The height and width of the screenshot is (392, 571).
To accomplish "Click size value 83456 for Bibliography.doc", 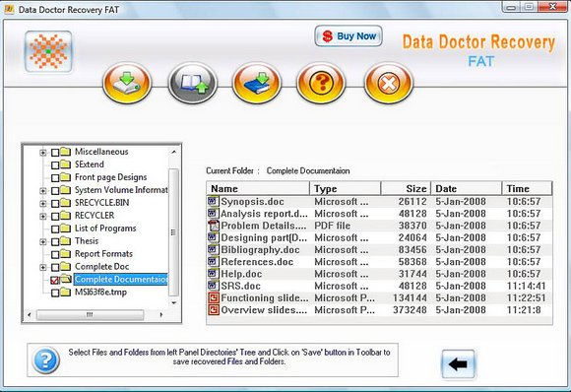I will [412, 250].
